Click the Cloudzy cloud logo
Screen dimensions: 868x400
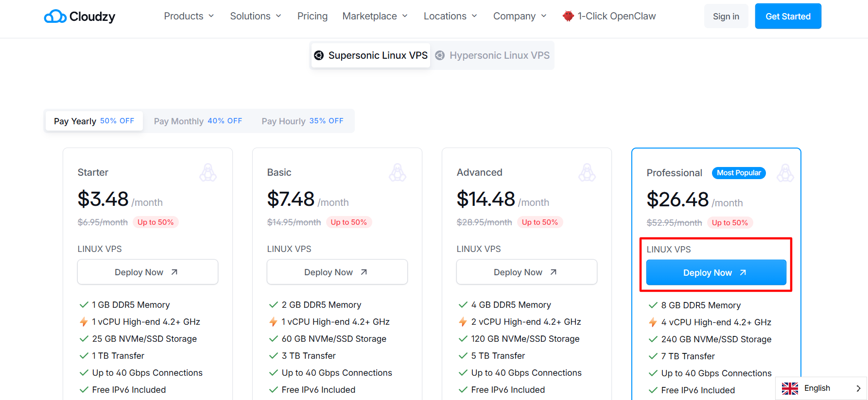80,17
